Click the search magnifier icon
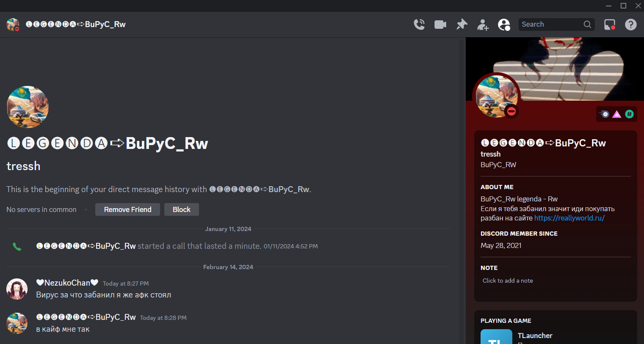 pyautogui.click(x=587, y=25)
